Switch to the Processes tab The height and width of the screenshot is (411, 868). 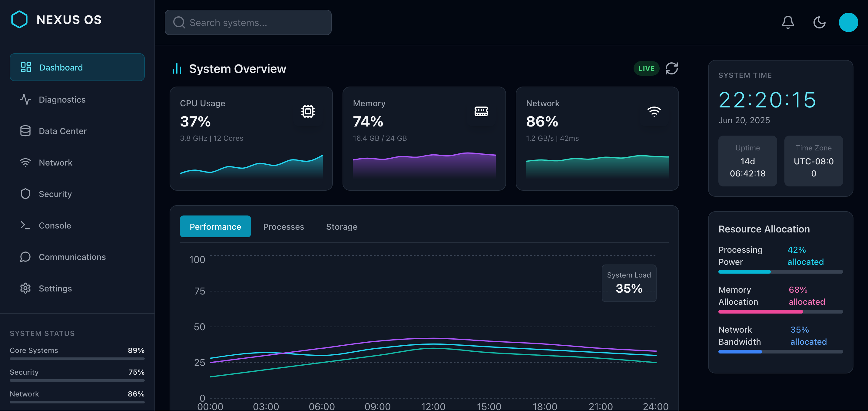click(283, 227)
